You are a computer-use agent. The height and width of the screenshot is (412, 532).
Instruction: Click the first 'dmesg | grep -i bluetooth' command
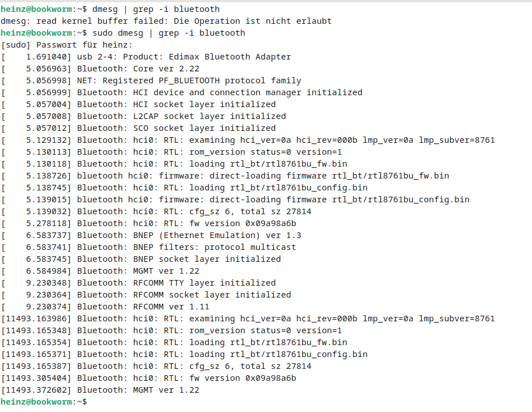pos(156,9)
